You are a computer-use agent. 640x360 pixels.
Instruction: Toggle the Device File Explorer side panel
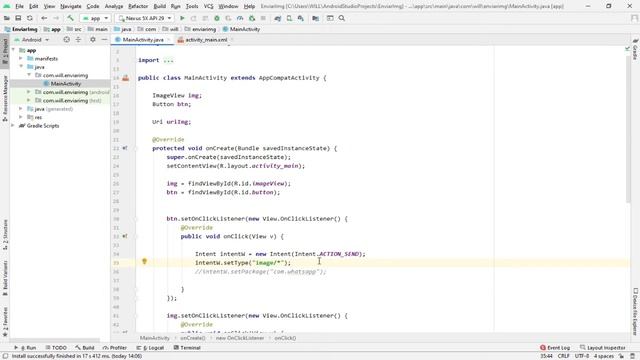[x=635, y=311]
